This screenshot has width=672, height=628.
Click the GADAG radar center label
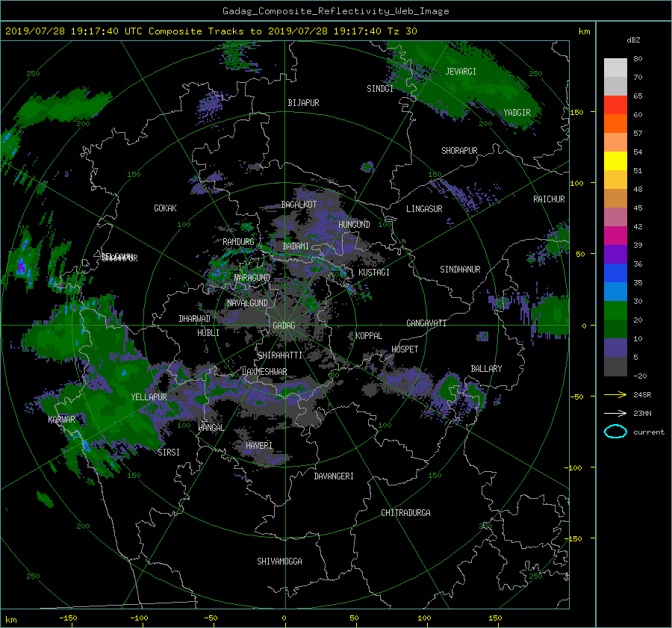click(x=284, y=326)
